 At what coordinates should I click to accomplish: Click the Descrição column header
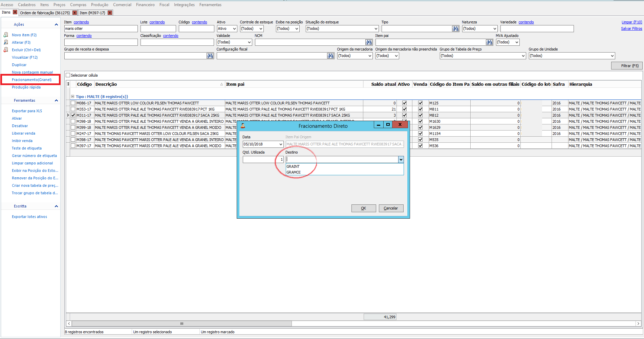[159, 84]
